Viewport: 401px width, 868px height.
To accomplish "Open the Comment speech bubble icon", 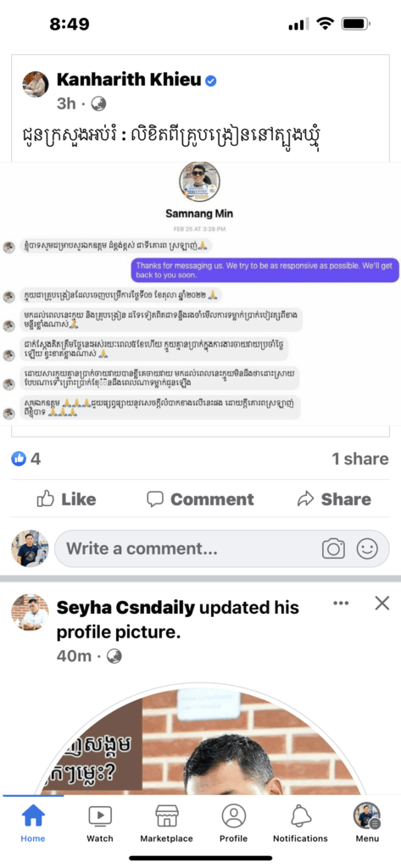I will coord(155,499).
